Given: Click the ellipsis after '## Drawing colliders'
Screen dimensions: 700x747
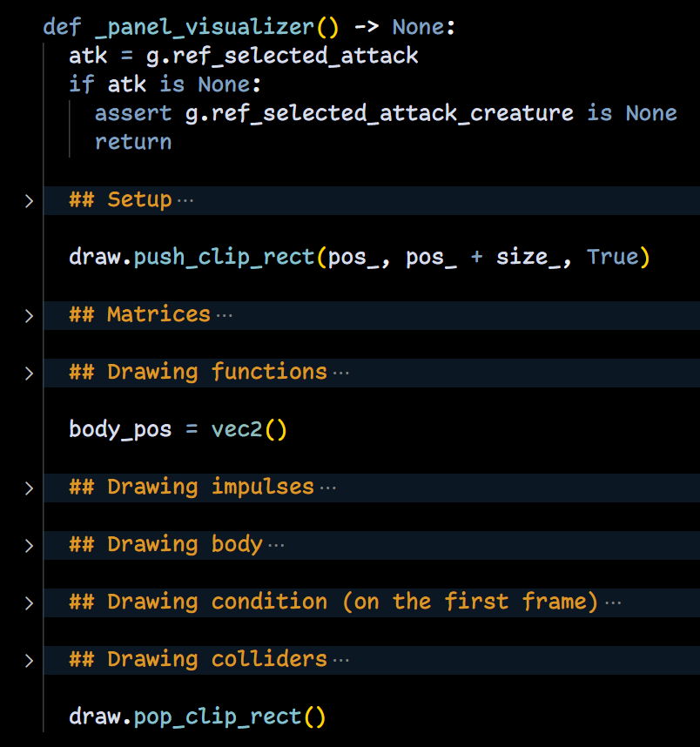Looking at the screenshot, I should (x=340, y=661).
